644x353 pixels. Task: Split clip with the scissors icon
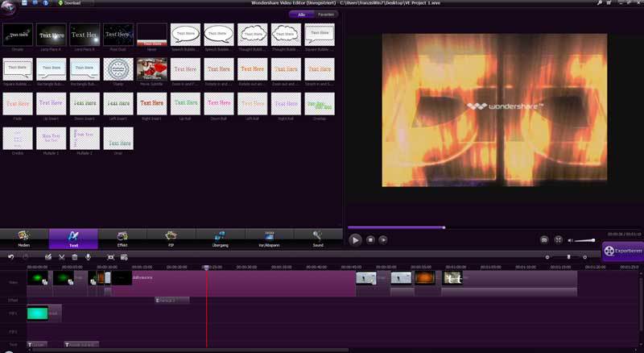click(x=62, y=257)
